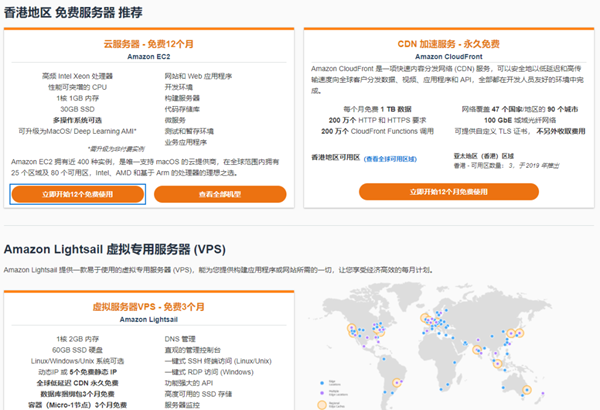Click the 容器 (Micro-1节点) 3个月免费 line
Screen dimensions: 600x410
coord(77,405)
